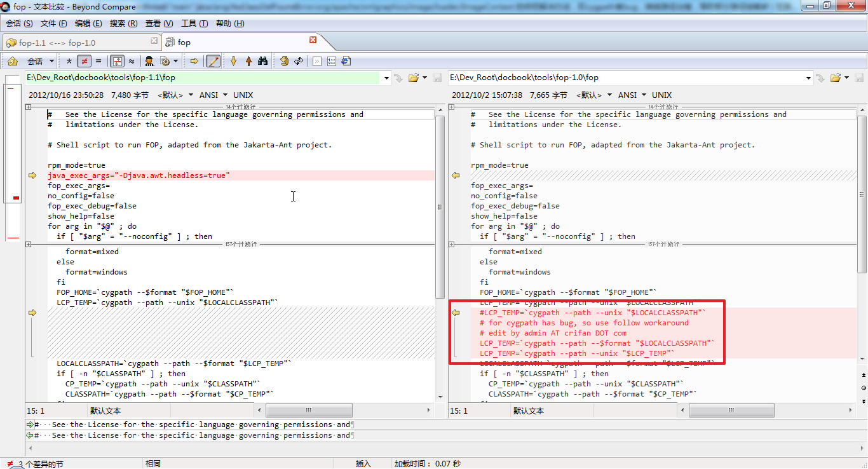The width and height of the screenshot is (868, 469).
Task: Open left pane <默认> format dropdown
Action: 175,95
